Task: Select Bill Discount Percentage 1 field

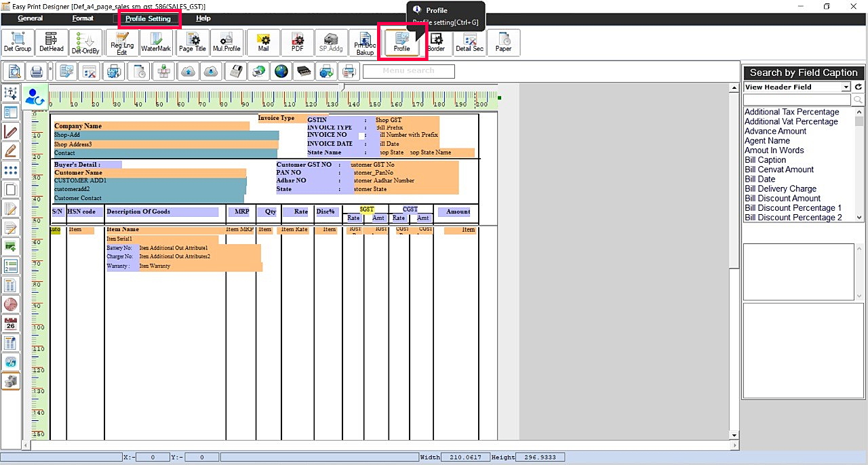Action: coord(793,207)
